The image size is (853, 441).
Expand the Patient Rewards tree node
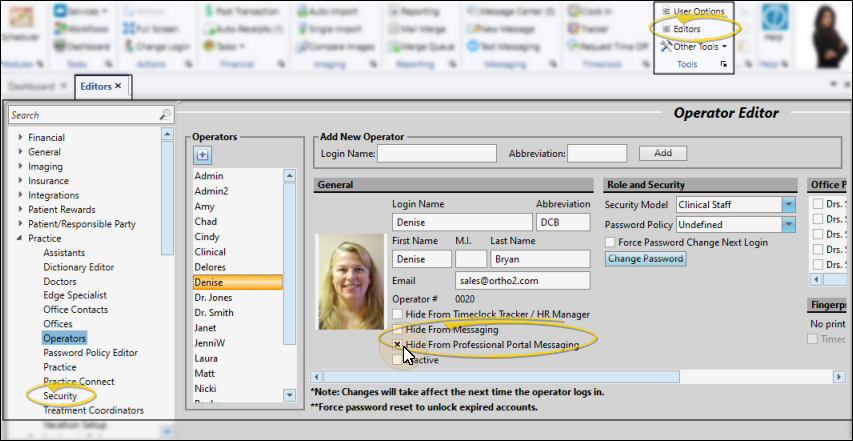click(20, 209)
